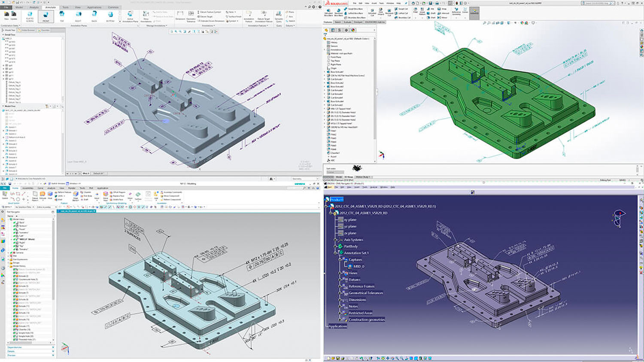Toggle the "Left" view checkbox in NX
644x362 pixels.
(14, 236)
